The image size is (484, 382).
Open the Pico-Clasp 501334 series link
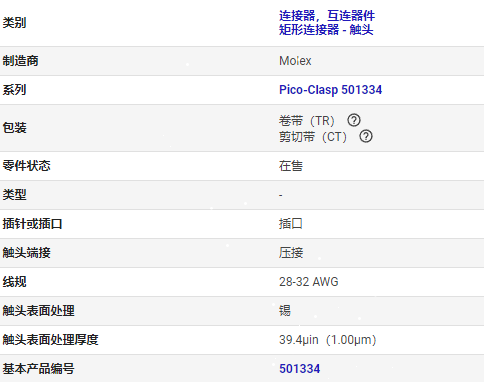pos(330,90)
